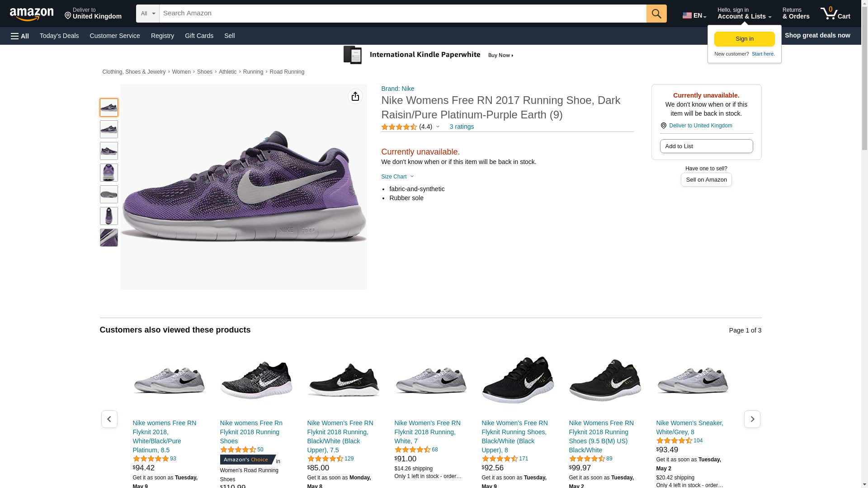Image resolution: width=868 pixels, height=488 pixels.
Task: Select the shoe sole thumbnail image
Action: [x=109, y=194]
